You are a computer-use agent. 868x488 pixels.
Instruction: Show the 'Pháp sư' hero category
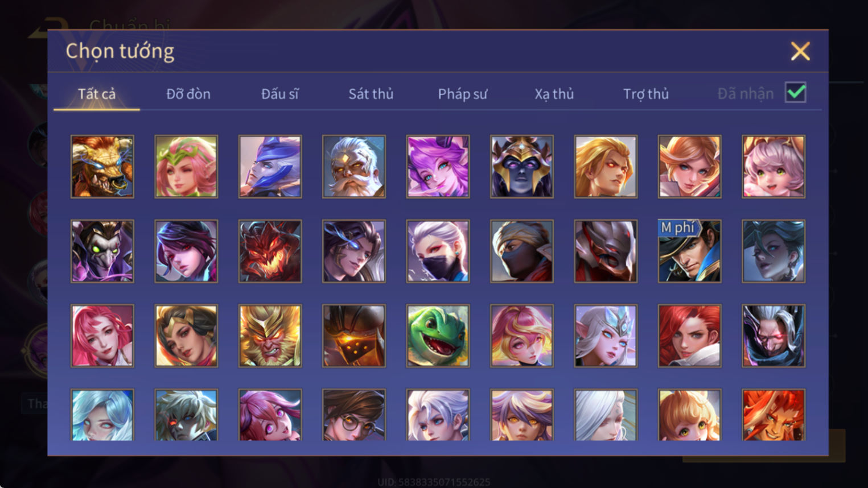click(463, 94)
